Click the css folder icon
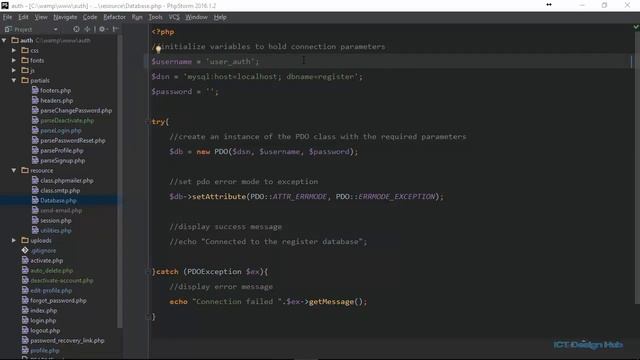640x360 pixels. click(25, 50)
